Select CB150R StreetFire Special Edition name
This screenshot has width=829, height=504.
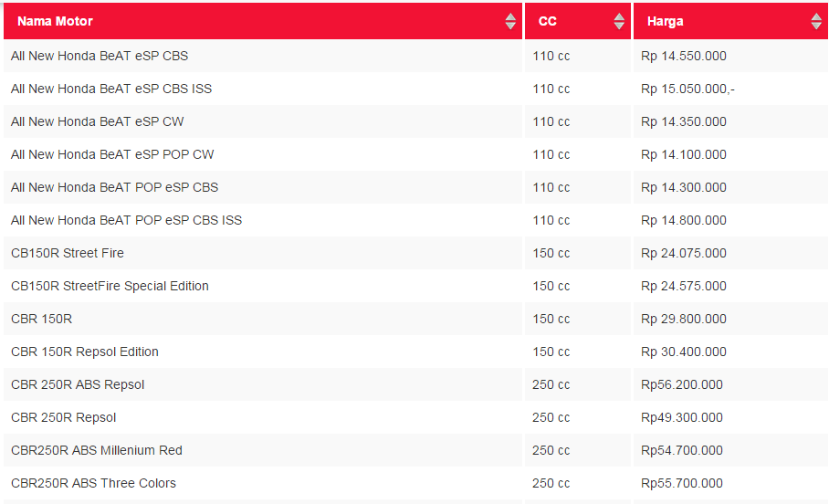(110, 286)
